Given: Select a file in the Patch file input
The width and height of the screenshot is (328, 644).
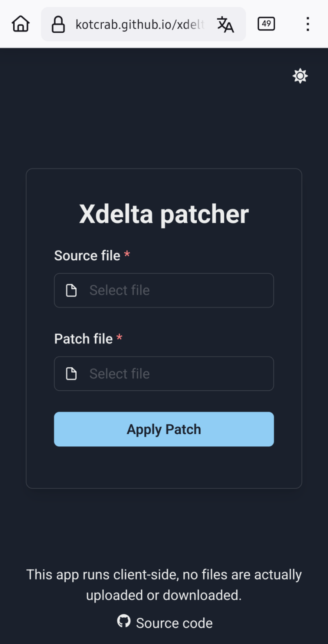Looking at the screenshot, I should pos(164,373).
